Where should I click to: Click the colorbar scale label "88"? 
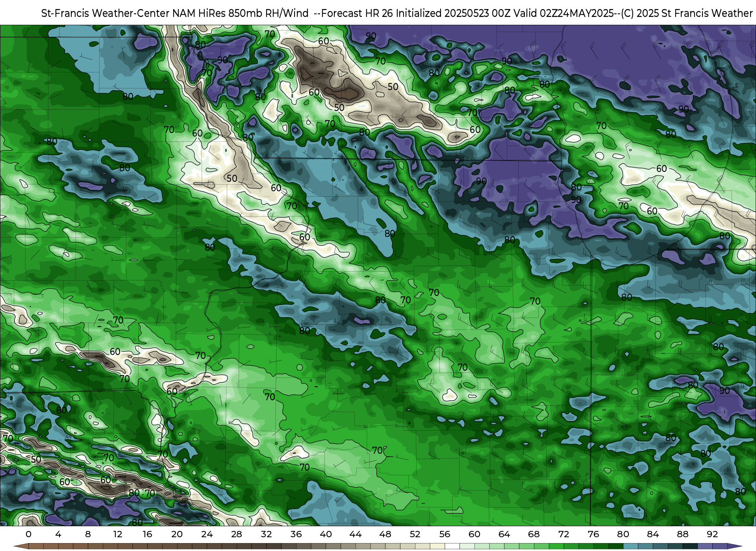pos(682,534)
